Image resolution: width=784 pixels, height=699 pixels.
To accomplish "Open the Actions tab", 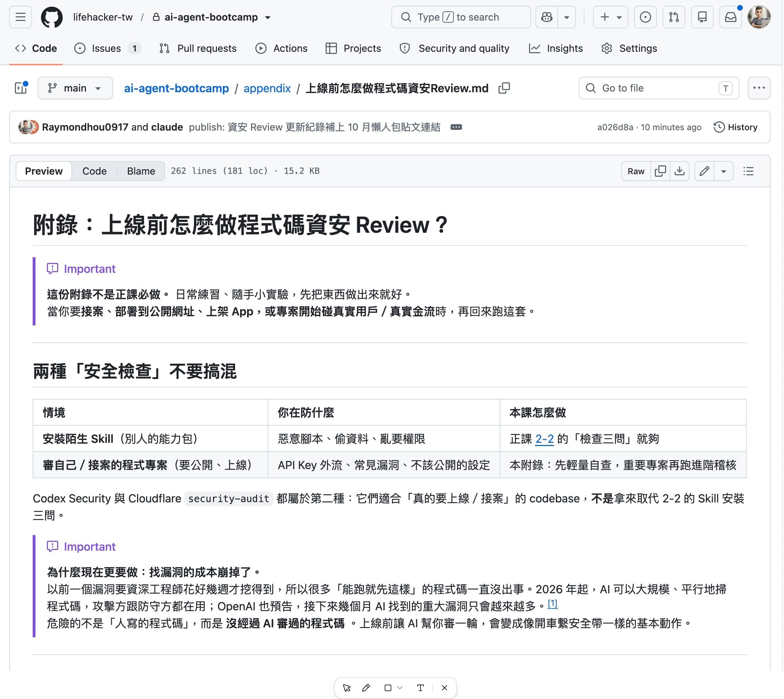I will [281, 48].
